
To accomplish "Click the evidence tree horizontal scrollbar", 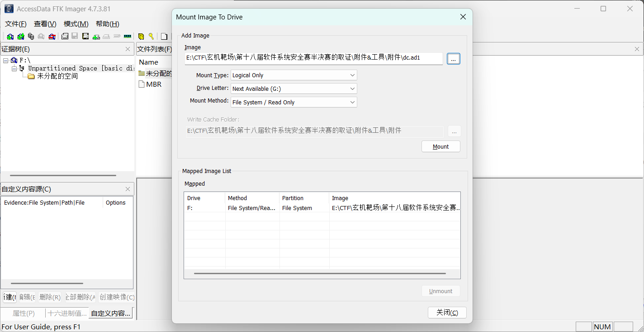I will (x=63, y=175).
